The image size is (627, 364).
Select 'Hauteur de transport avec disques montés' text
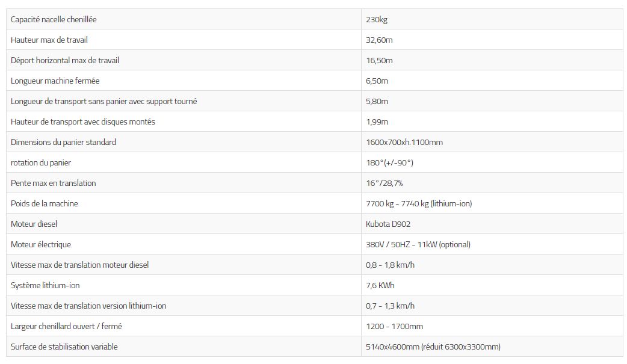pos(83,122)
